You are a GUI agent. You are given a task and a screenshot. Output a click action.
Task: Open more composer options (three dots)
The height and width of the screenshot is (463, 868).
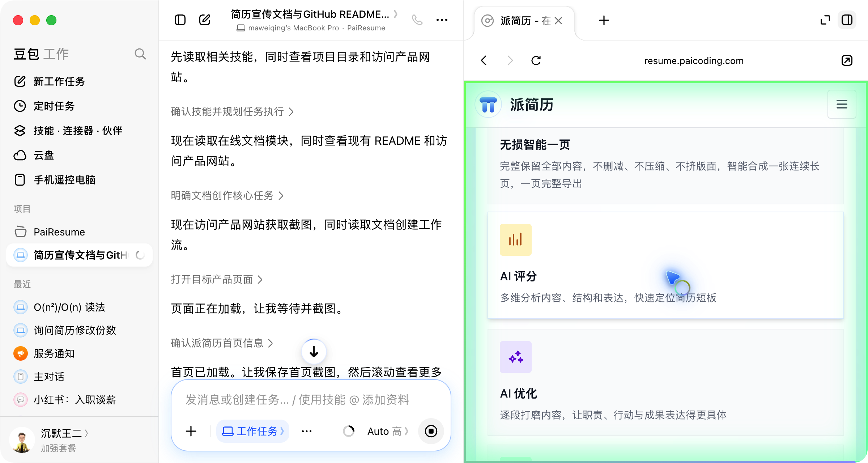pyautogui.click(x=307, y=431)
